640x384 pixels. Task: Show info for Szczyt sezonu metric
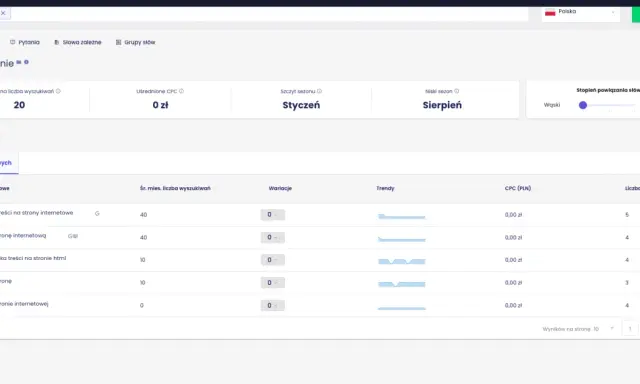320,91
